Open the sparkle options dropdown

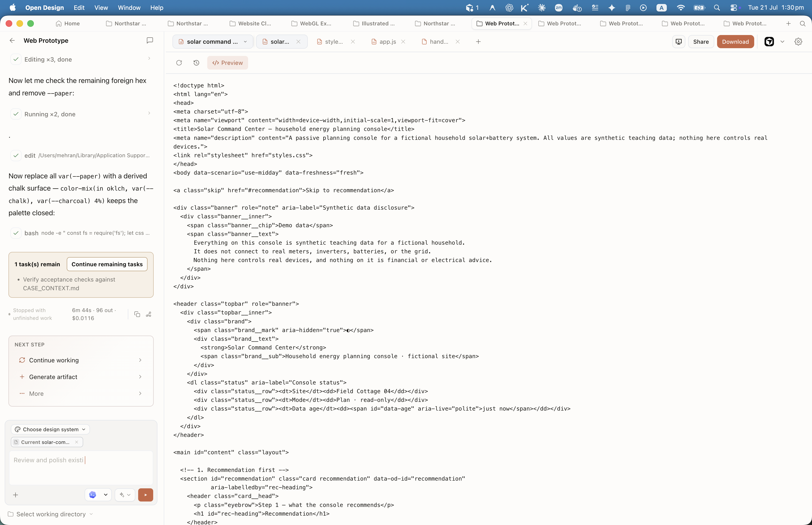coord(125,495)
